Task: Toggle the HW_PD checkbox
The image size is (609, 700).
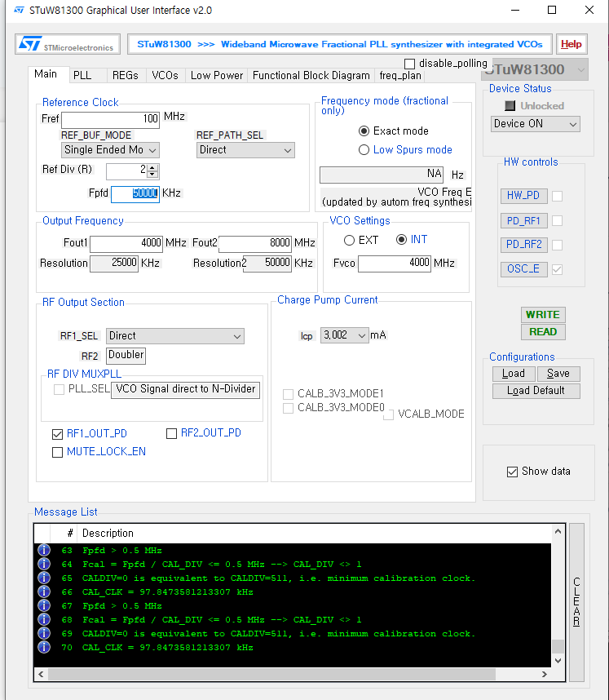Action: click(557, 196)
